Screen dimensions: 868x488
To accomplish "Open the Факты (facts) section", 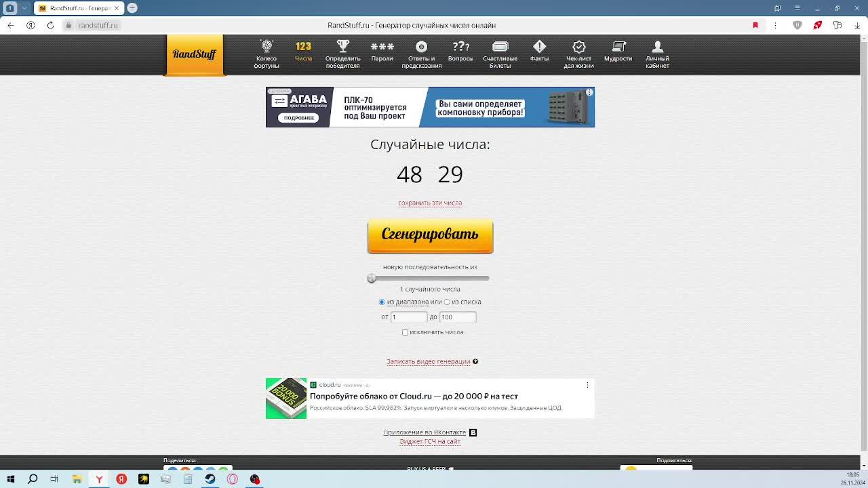I will 539,51.
